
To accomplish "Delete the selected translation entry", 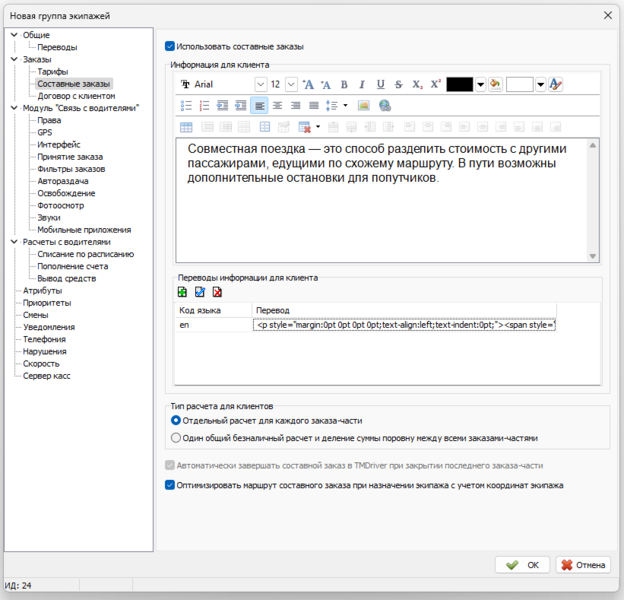I will pyautogui.click(x=217, y=292).
